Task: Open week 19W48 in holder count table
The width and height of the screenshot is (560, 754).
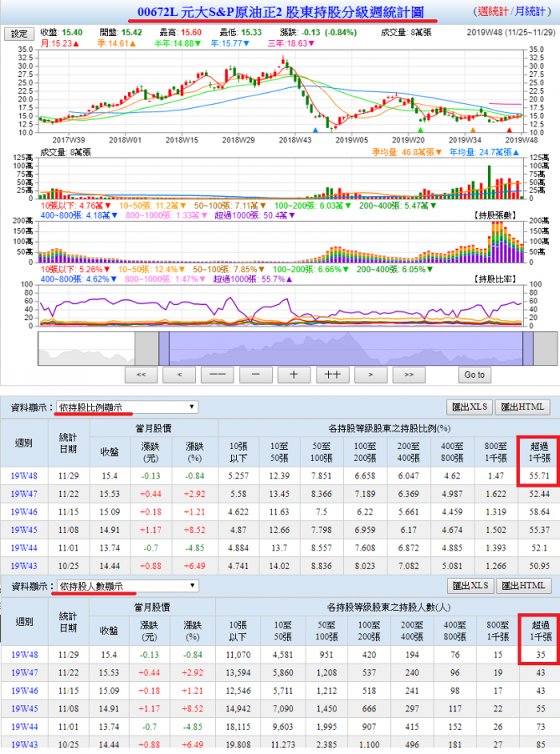Action: coord(24,655)
